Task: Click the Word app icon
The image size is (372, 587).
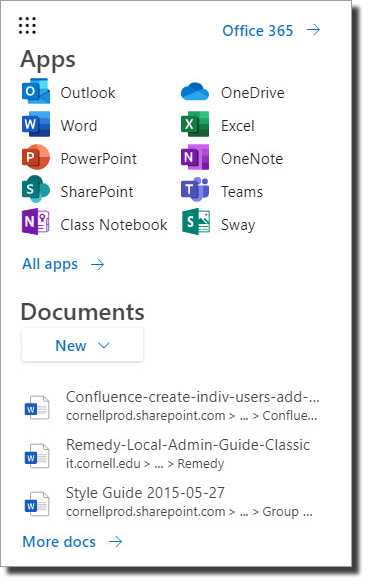Action: (36, 124)
